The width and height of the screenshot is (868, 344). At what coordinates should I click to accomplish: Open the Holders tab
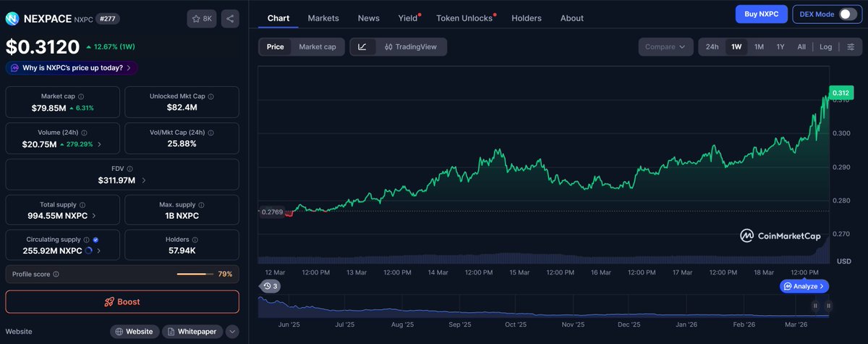click(527, 18)
